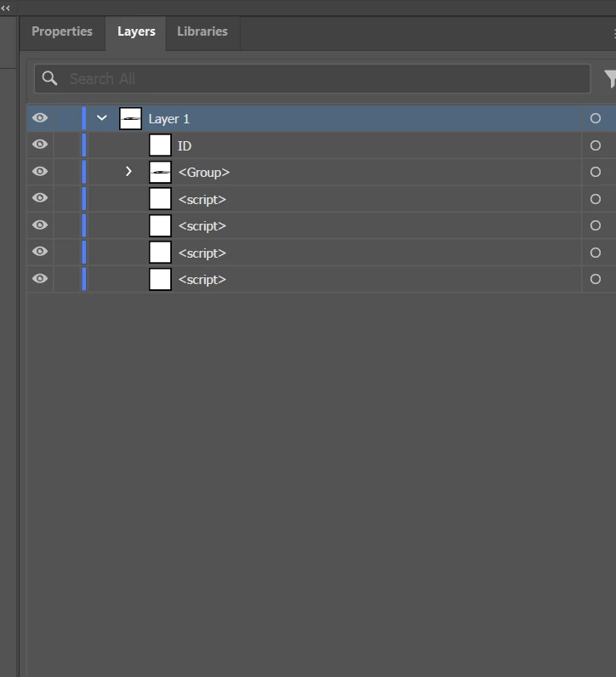Toggle the eye of the second <script> row
Screen dimensions: 616x677
click(x=40, y=225)
